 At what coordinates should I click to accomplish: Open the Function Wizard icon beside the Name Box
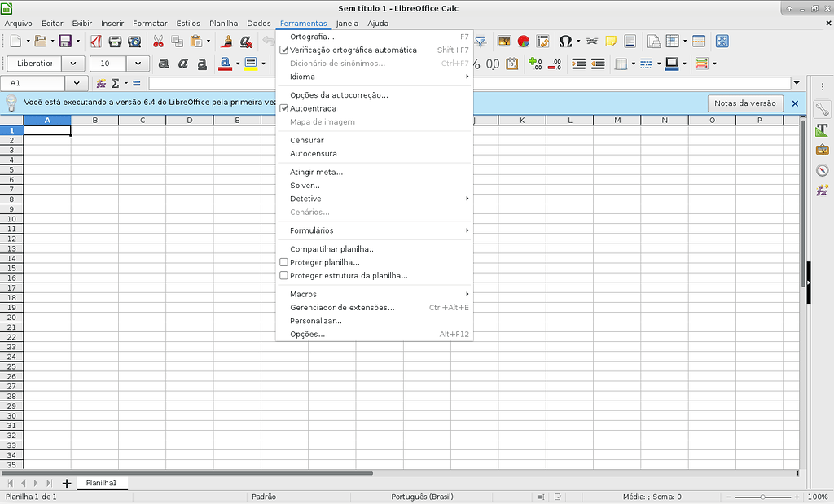click(101, 83)
